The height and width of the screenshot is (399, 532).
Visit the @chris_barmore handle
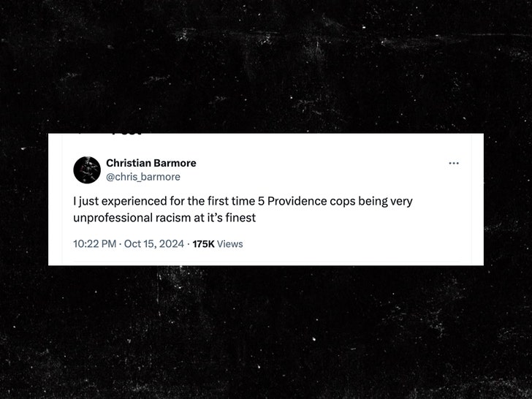(142, 177)
